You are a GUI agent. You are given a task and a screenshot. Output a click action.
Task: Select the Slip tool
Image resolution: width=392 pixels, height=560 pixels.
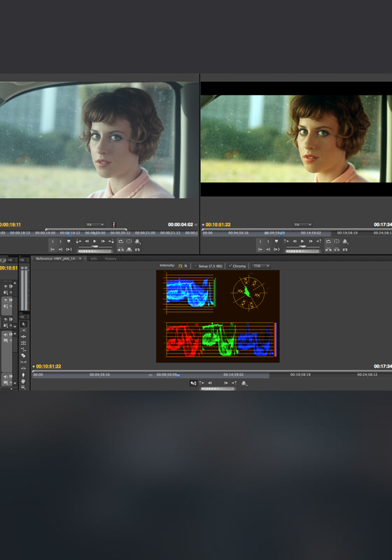(x=24, y=362)
